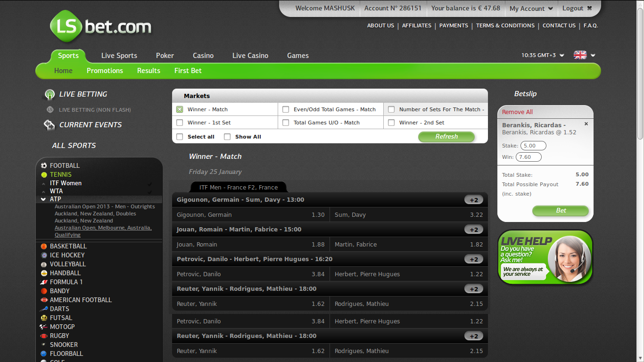Bet on Martin, Fabrice at 1.82
Viewport: 644px width, 362px height.
coord(409,245)
